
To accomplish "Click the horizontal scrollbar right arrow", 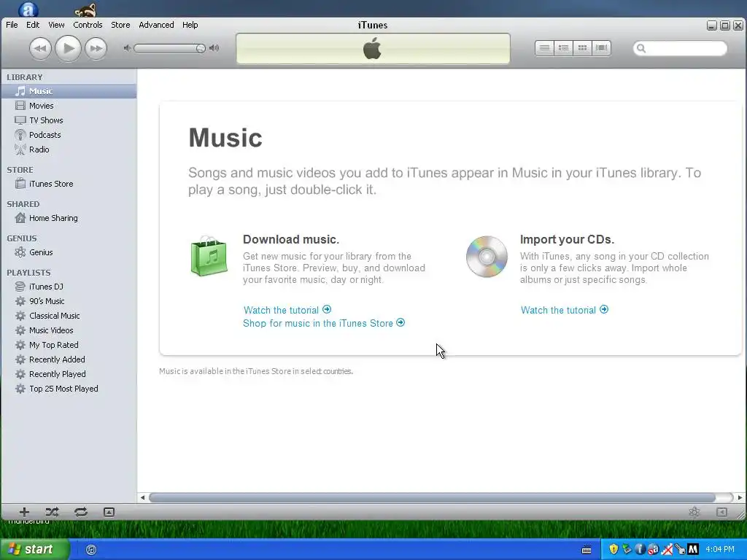I will pos(740,497).
